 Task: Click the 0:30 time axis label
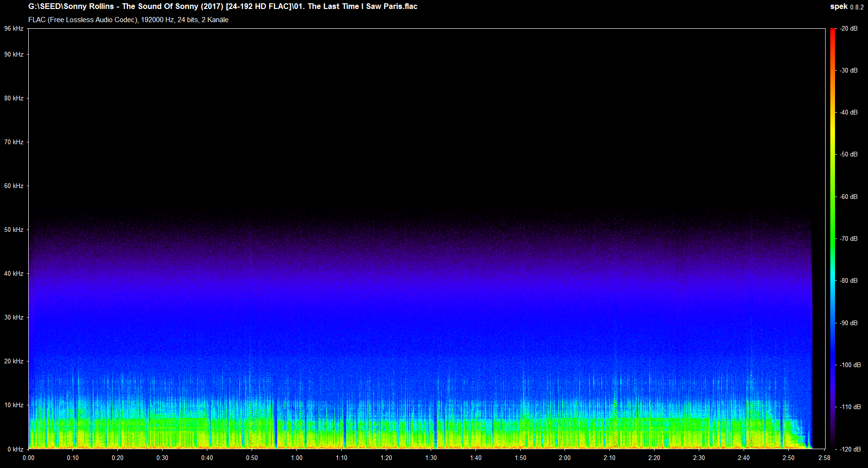pyautogui.click(x=162, y=458)
